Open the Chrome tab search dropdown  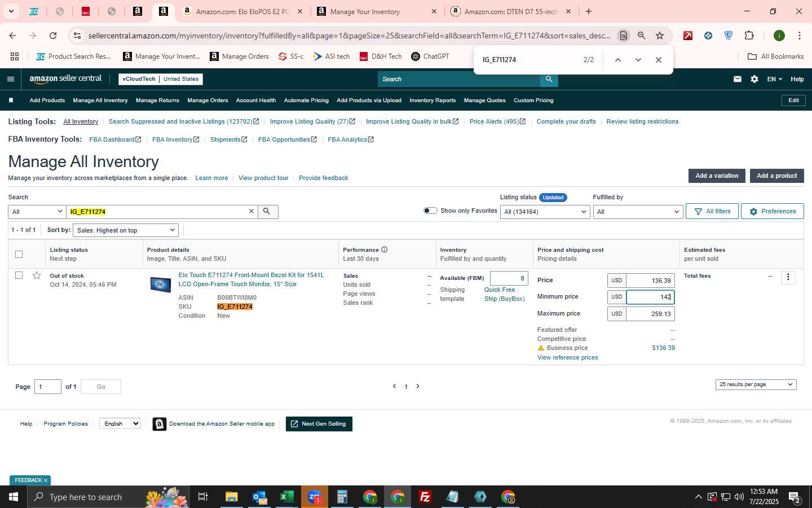pyautogui.click(x=11, y=11)
